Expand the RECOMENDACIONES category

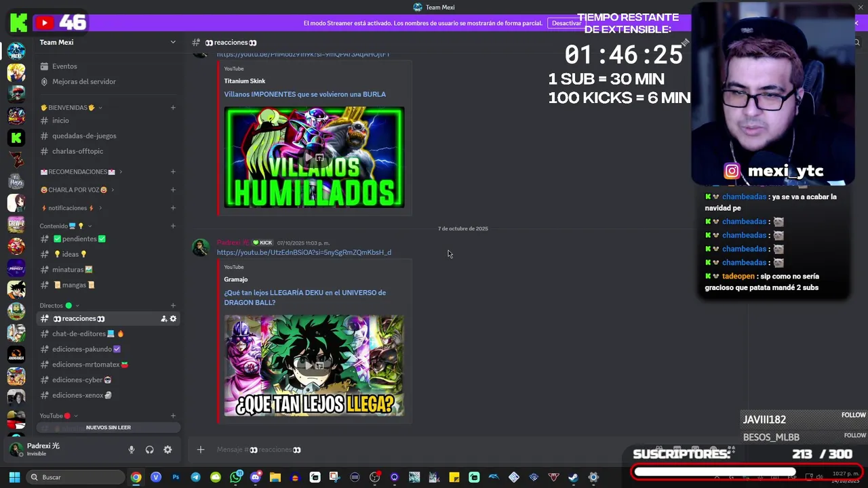point(81,171)
